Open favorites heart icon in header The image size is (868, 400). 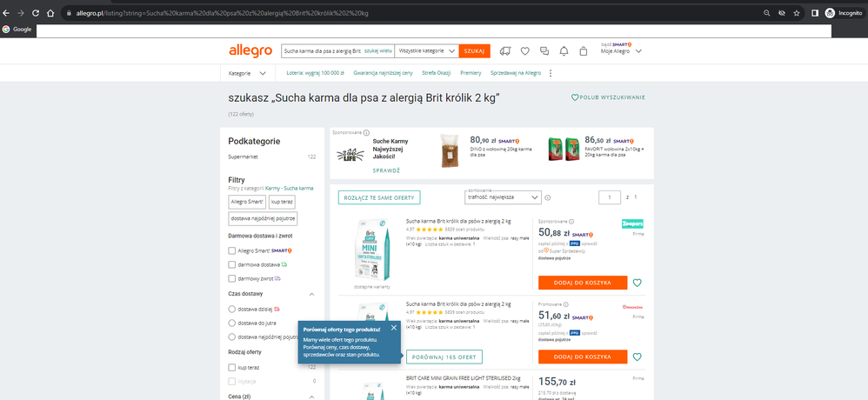(525, 50)
